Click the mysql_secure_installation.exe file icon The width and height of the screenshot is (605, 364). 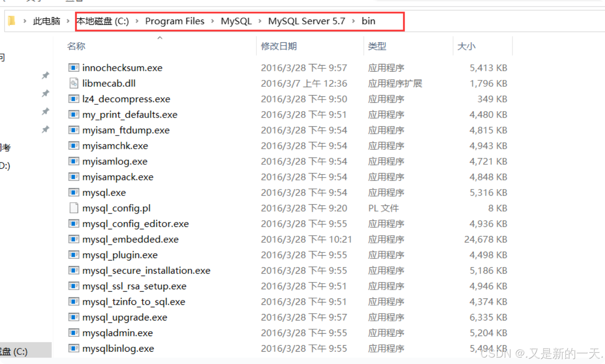click(x=74, y=270)
